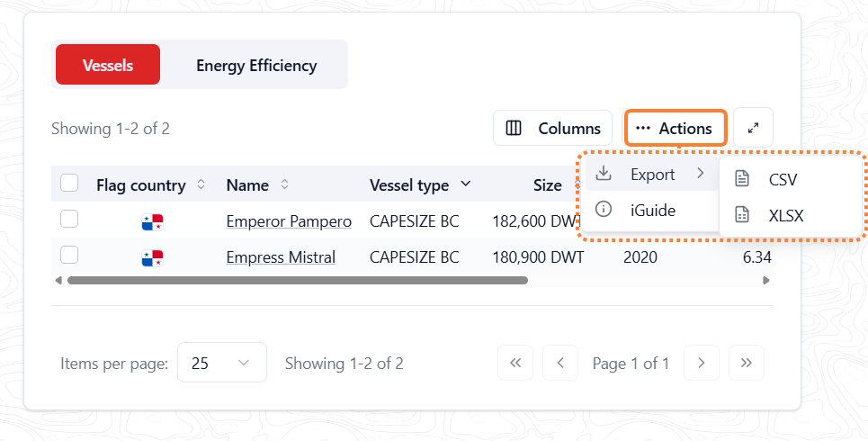Click the columns icon in Columns button
Image resolution: width=868 pixels, height=441 pixels.
(514, 128)
